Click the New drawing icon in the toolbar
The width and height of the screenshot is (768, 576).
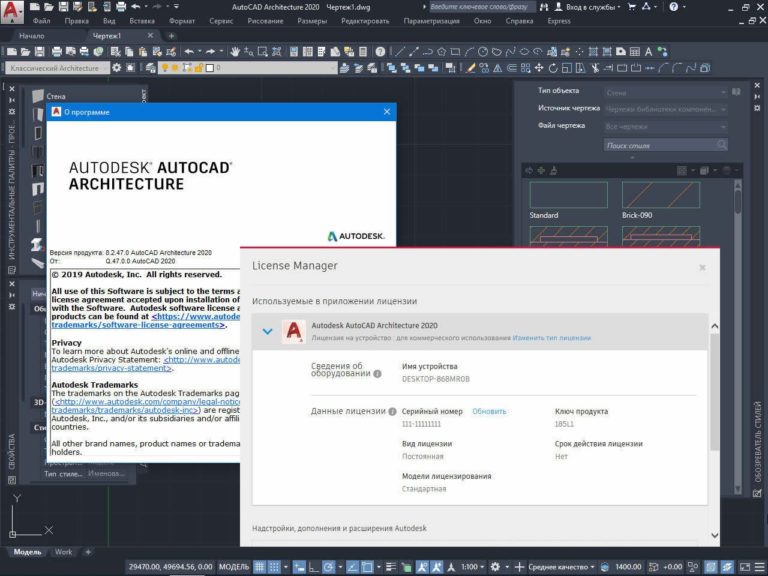(12, 51)
